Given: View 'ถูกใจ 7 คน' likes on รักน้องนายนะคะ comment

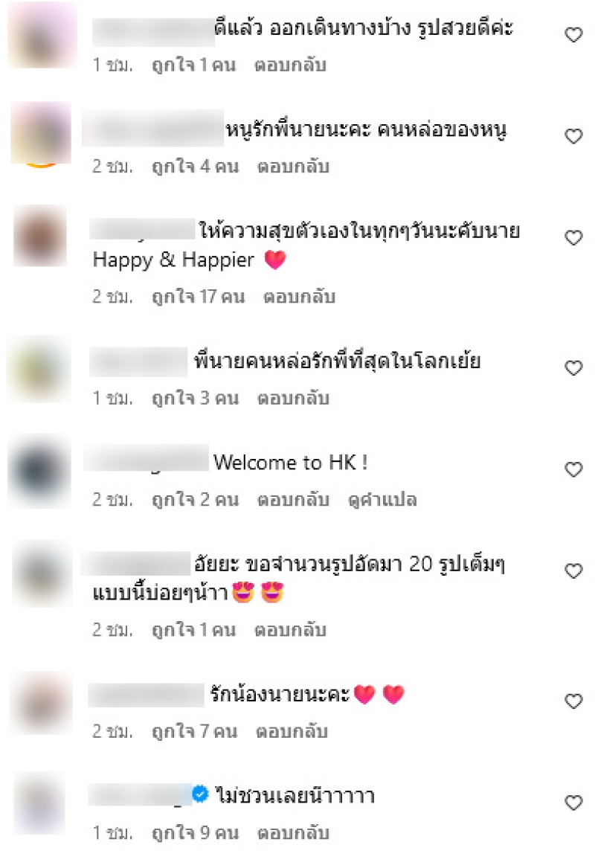Looking at the screenshot, I should coord(195,731).
